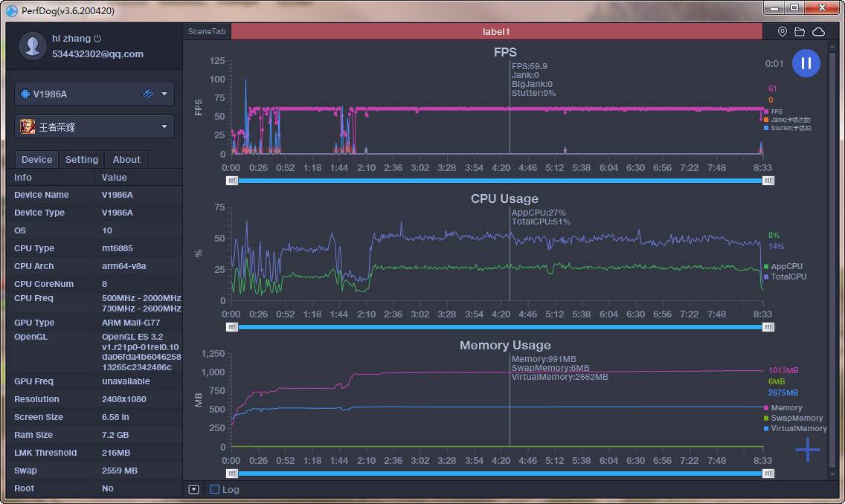Enable the Log checkbox
Image resolution: width=845 pixels, height=504 pixels.
click(215, 489)
